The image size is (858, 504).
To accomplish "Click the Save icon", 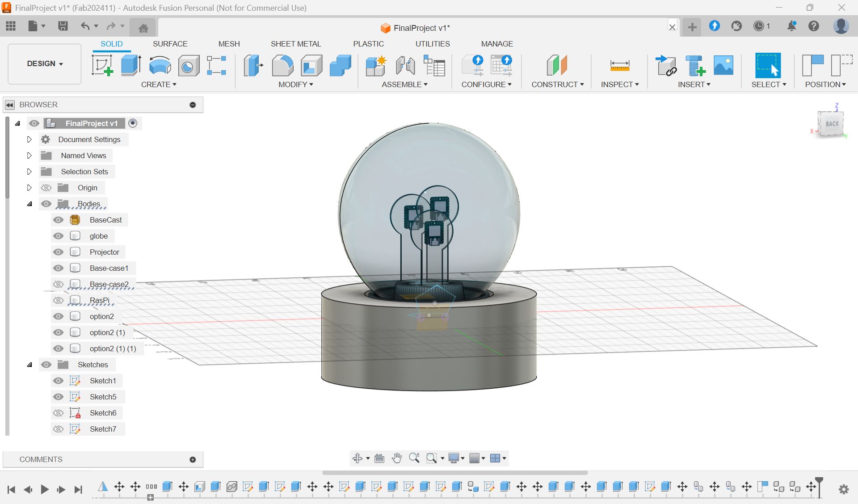I will tap(63, 26).
